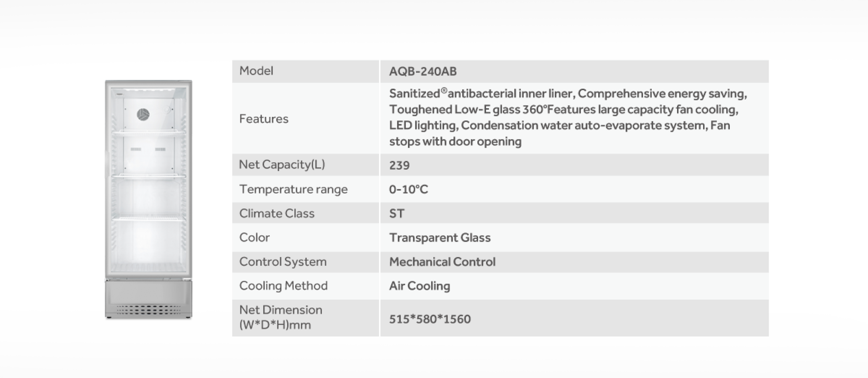This screenshot has width=868, height=378.
Task: Click the 515*580*1560 dimension value
Action: [430, 319]
